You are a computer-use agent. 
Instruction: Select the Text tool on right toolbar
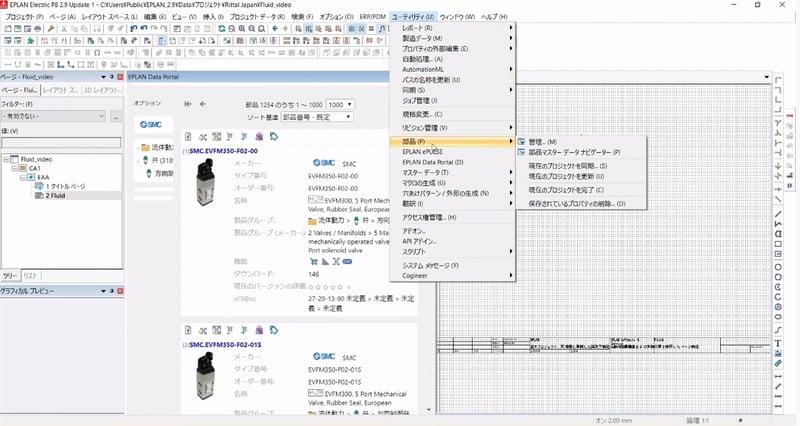click(778, 343)
